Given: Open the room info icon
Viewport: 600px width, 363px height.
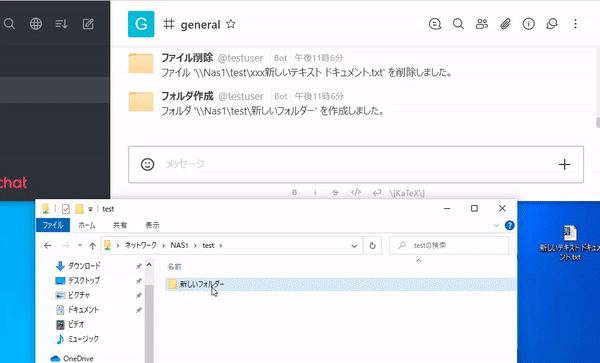Looking at the screenshot, I should click(x=528, y=24).
